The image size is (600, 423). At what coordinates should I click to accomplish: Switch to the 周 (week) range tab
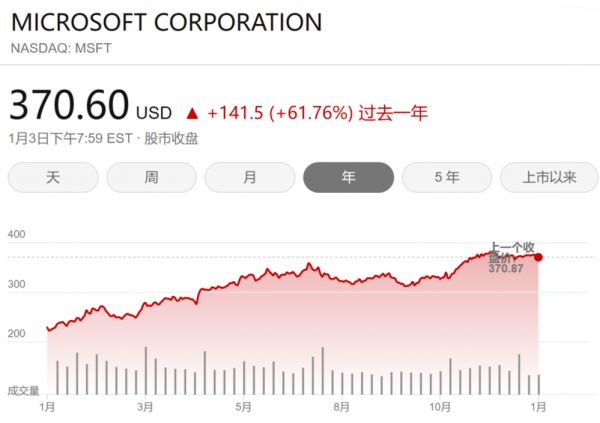[x=151, y=178]
